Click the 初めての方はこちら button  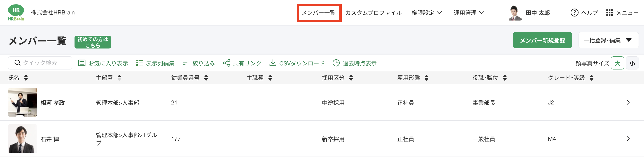(x=93, y=42)
